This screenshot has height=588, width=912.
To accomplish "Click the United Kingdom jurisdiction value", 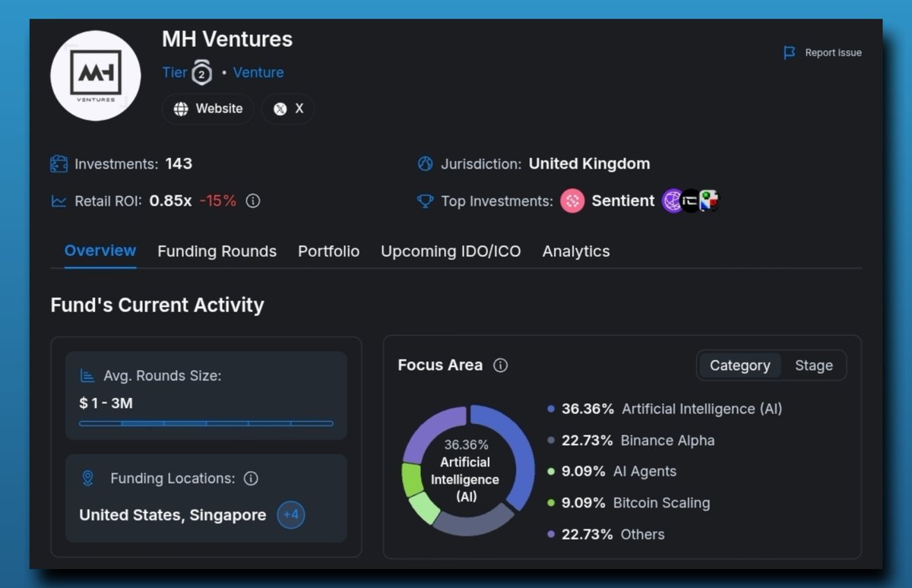I will tap(589, 163).
